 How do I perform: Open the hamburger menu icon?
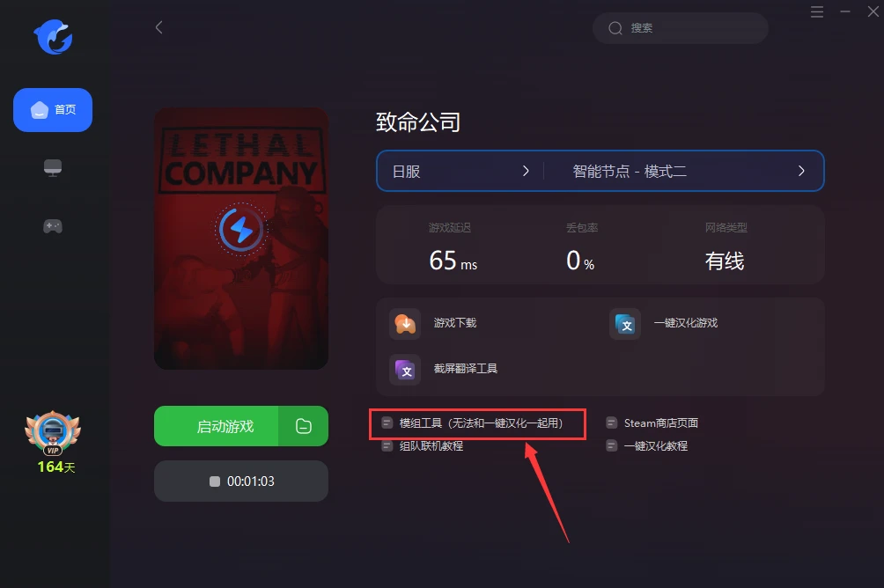point(817,11)
